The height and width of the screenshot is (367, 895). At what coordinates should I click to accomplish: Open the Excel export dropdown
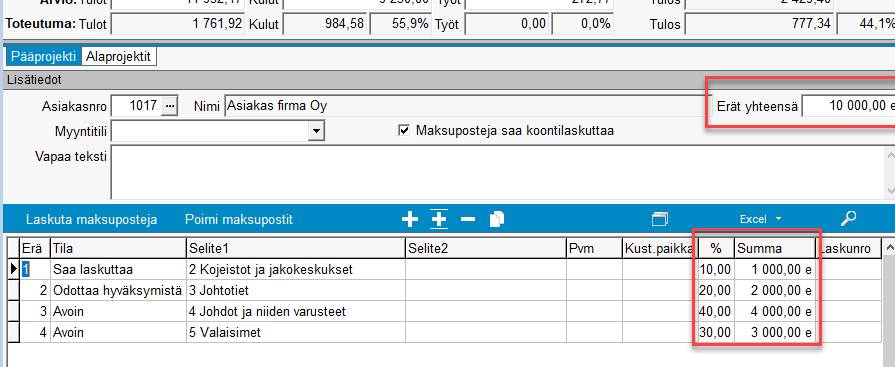(x=760, y=219)
